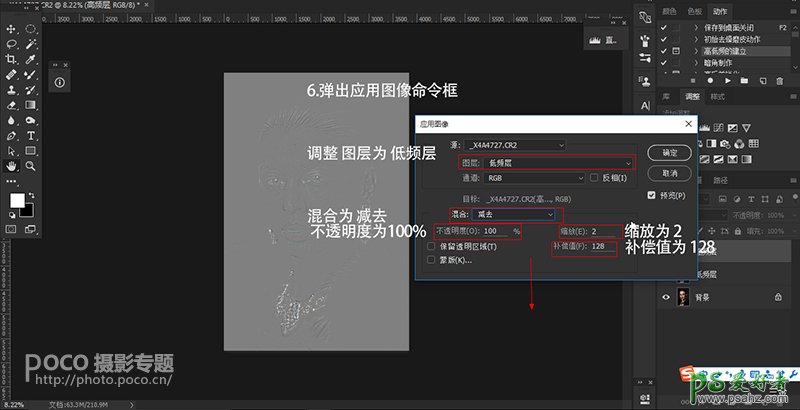Expand the 高低频的建立 action
The image size is (800, 410).
coord(696,51)
